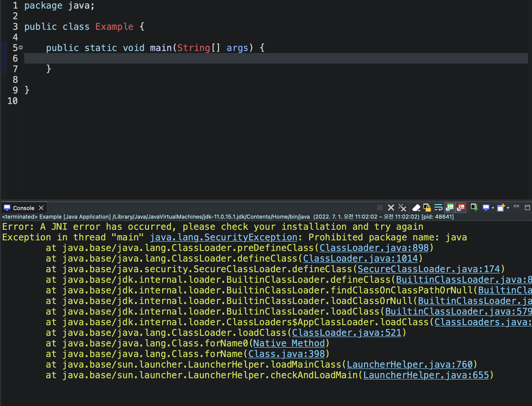The image size is (532, 406).
Task: Clear the console with eraser icon
Action: 416,208
